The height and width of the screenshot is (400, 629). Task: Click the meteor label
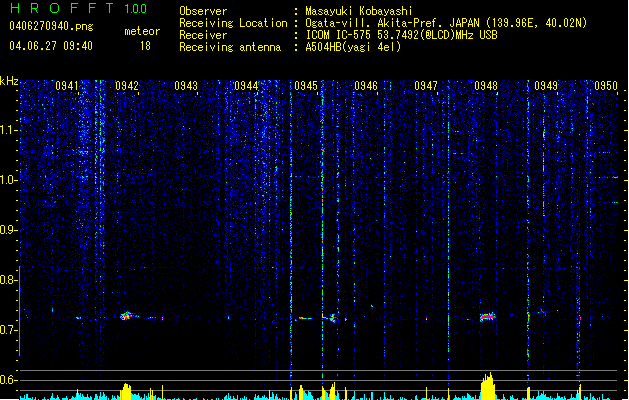pos(142,31)
